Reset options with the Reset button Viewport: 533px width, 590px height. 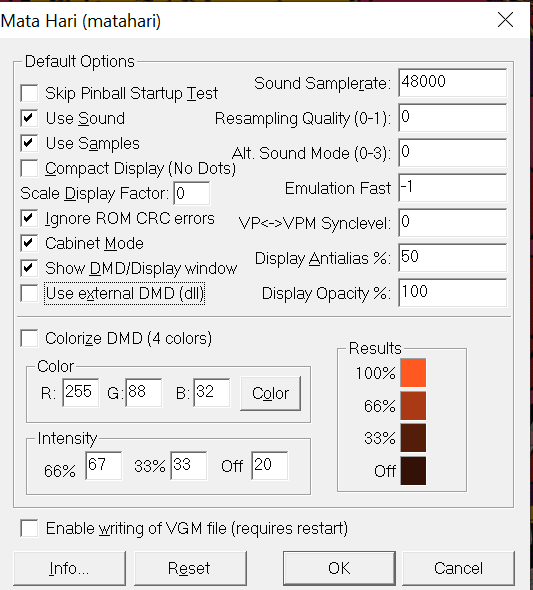pos(190,568)
